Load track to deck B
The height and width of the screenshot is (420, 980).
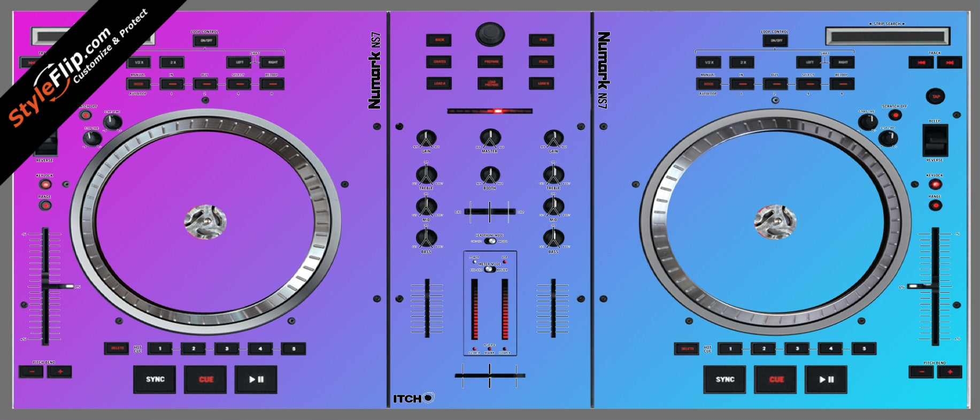point(542,83)
